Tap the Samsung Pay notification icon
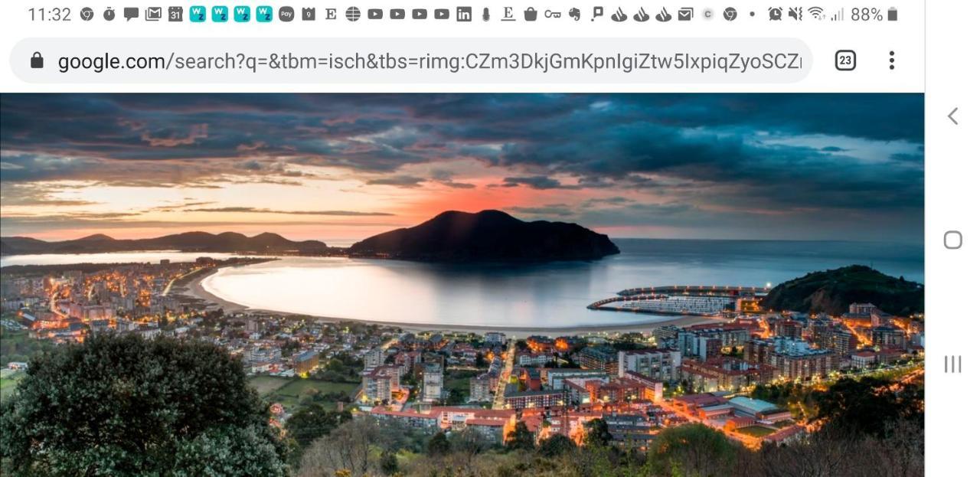 click(286, 15)
